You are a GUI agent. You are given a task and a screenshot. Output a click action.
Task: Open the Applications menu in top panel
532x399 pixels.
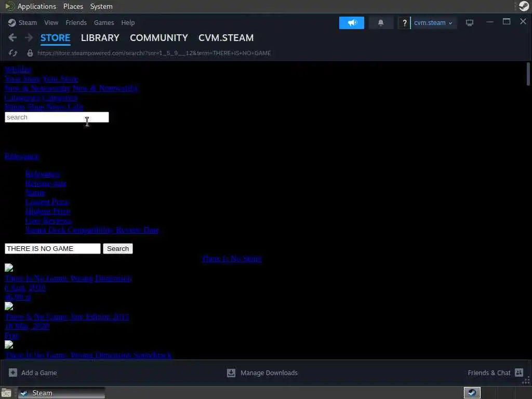point(37,6)
